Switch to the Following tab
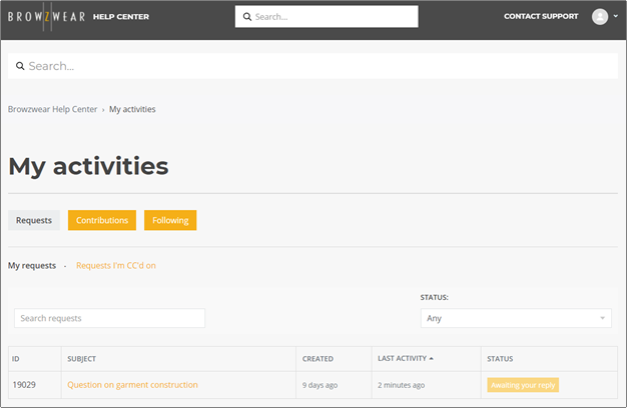Viewport: 627px width, 408px height. click(170, 220)
